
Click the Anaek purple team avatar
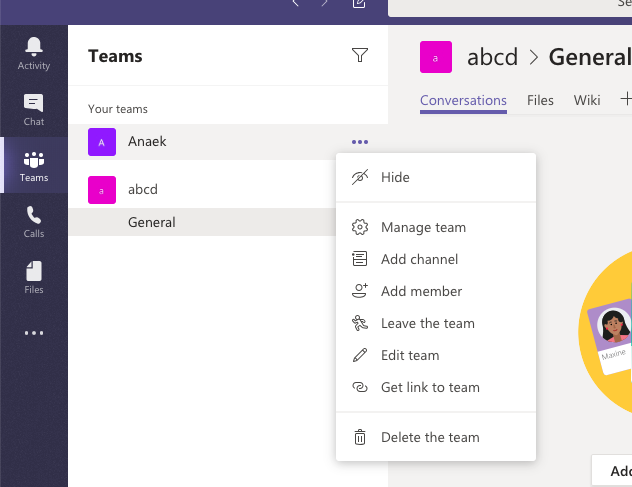coord(102,142)
